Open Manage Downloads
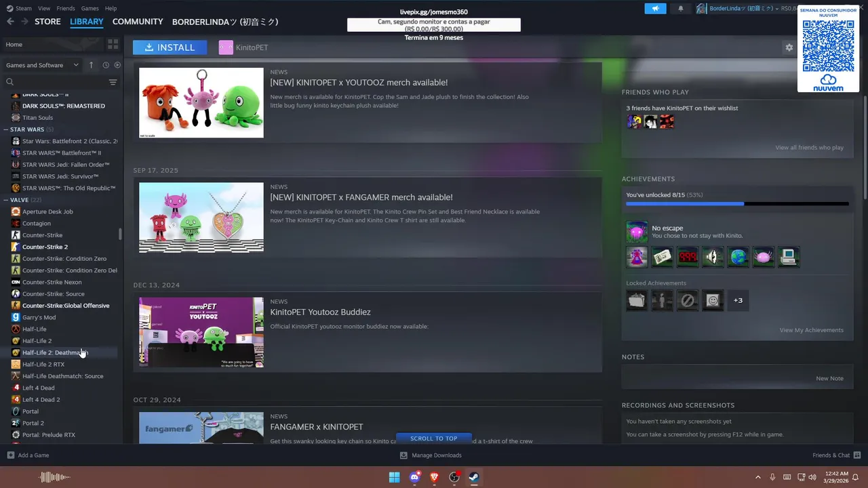Screen dimensions: 868x488 pyautogui.click(x=431, y=455)
